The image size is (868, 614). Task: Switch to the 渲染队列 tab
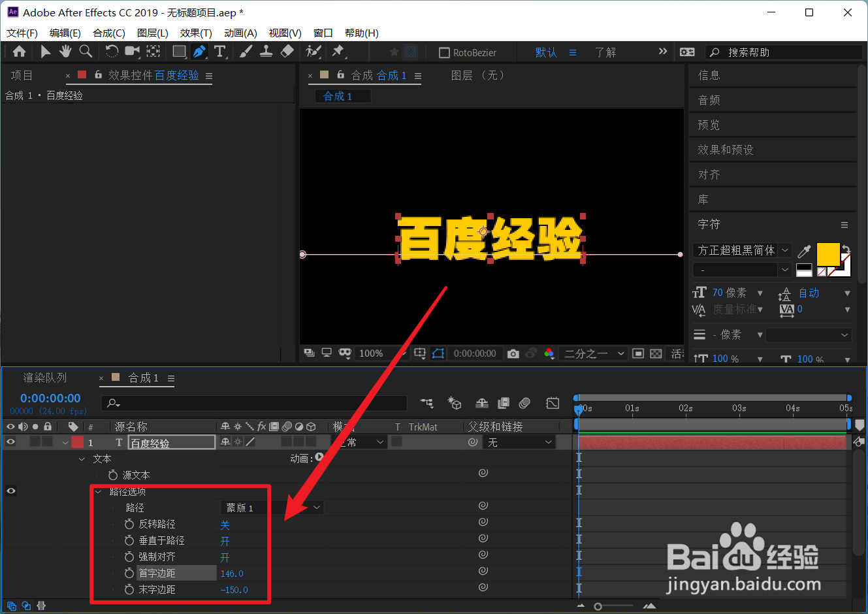point(45,378)
